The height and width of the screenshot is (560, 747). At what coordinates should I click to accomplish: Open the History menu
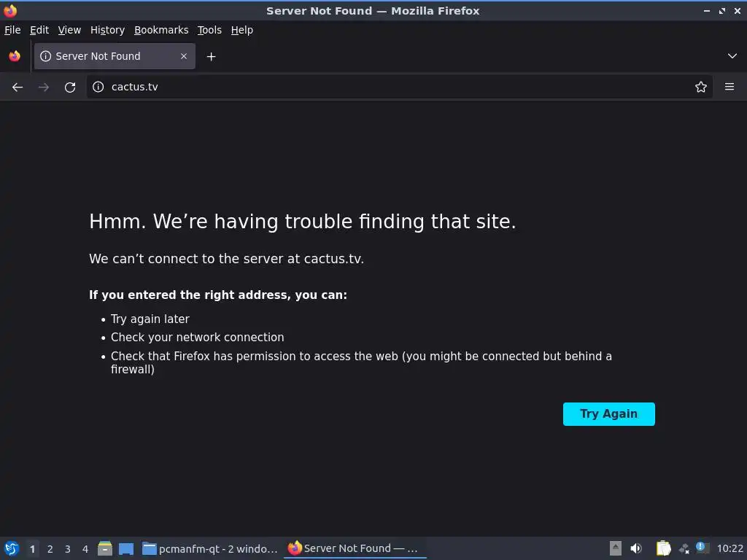click(107, 30)
